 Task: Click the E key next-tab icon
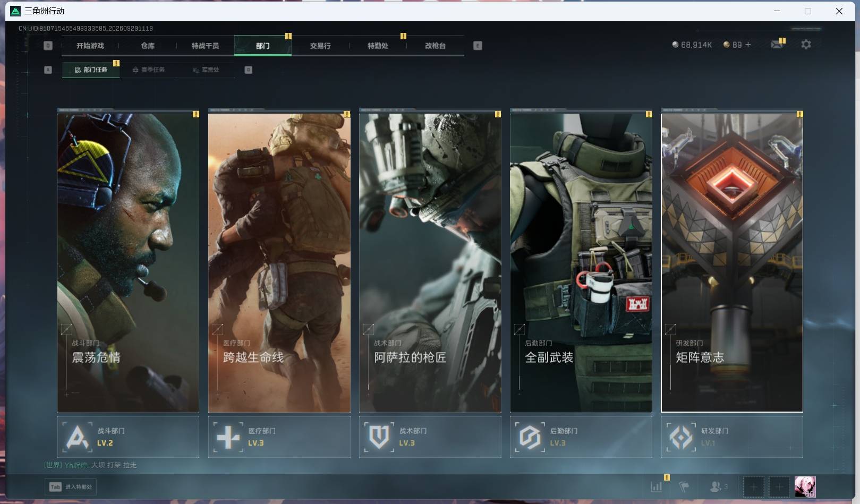pyautogui.click(x=478, y=46)
